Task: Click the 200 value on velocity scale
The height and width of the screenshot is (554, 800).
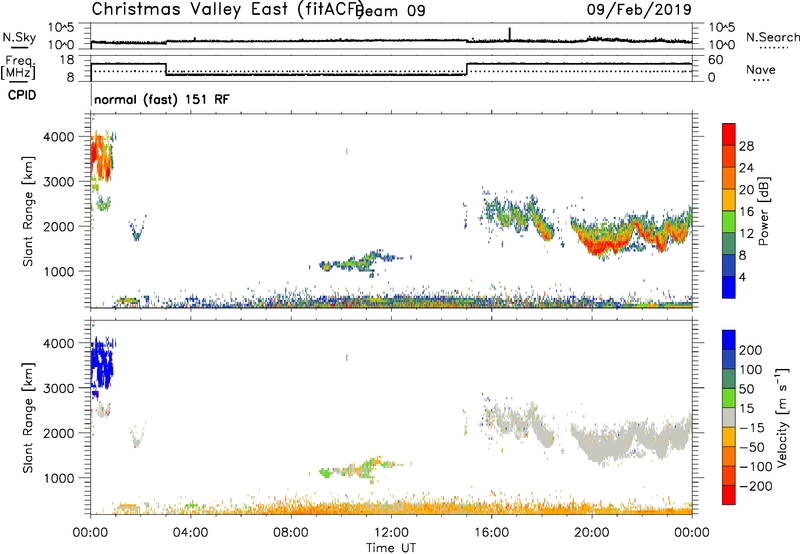Action: pos(751,350)
